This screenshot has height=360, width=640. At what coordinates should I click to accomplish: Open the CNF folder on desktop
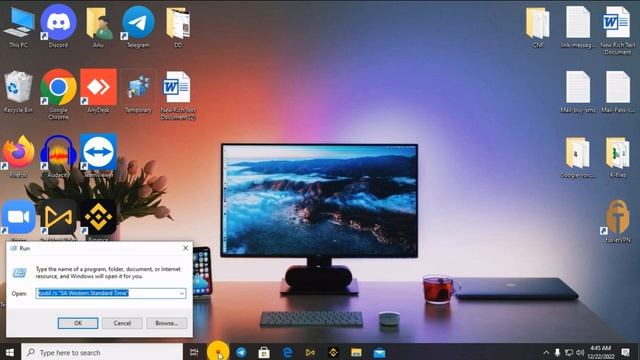point(538,27)
